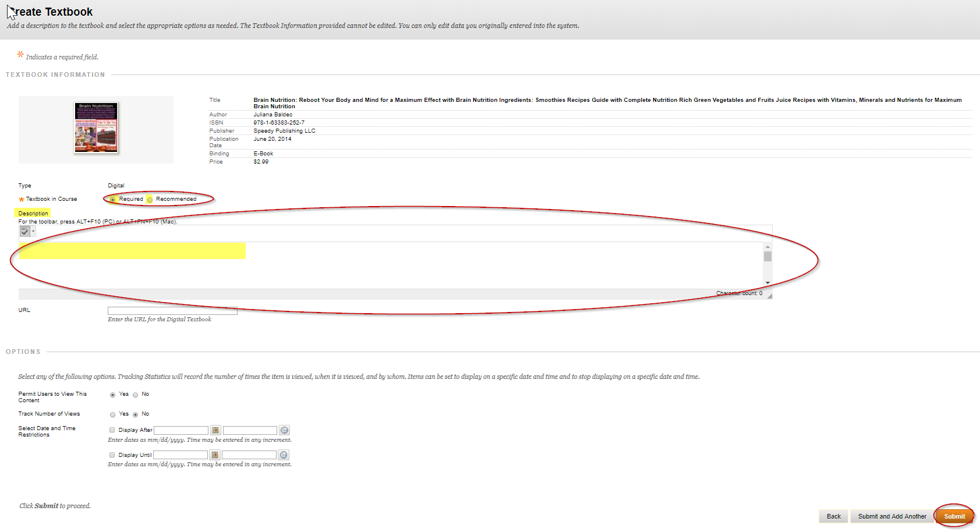Click the Brain Nutrition book cover thumbnail
The width and height of the screenshot is (980, 532).
pos(96,128)
